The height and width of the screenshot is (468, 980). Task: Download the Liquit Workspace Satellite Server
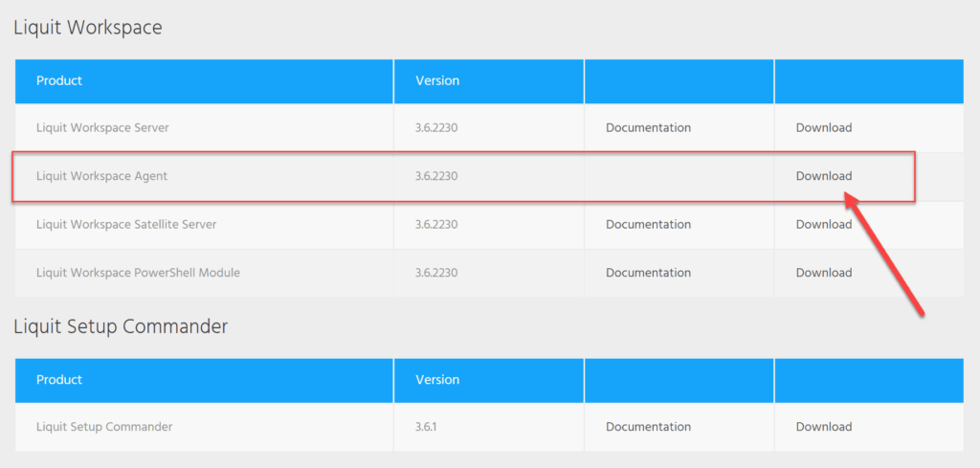pos(823,225)
